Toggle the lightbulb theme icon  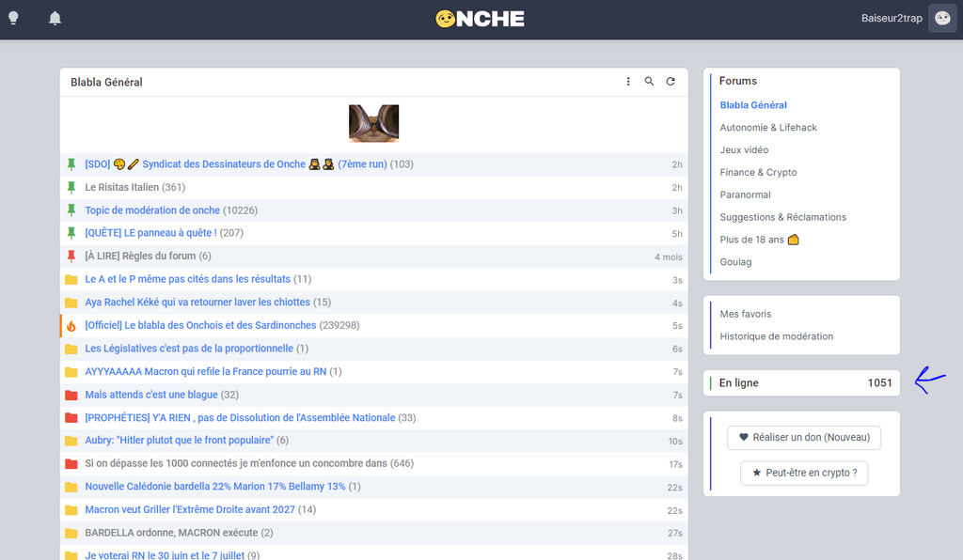click(x=13, y=19)
